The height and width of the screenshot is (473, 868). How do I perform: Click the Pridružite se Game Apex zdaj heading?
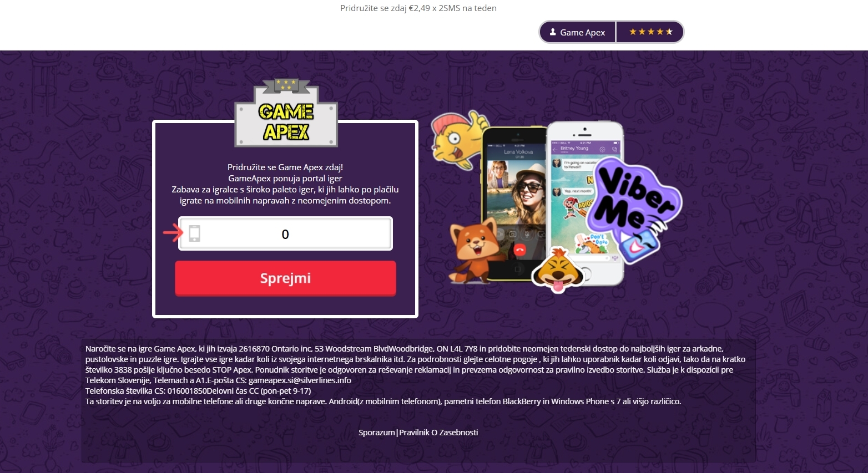[285, 167]
